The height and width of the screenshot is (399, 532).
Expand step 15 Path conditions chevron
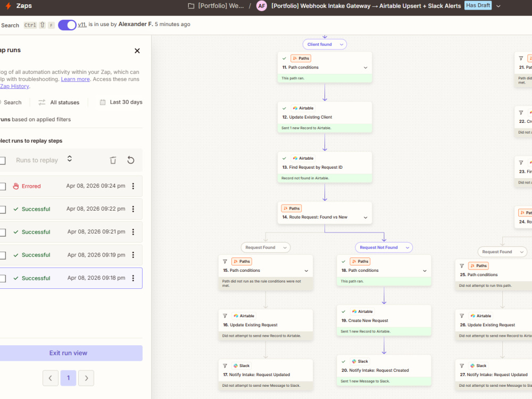click(x=306, y=271)
